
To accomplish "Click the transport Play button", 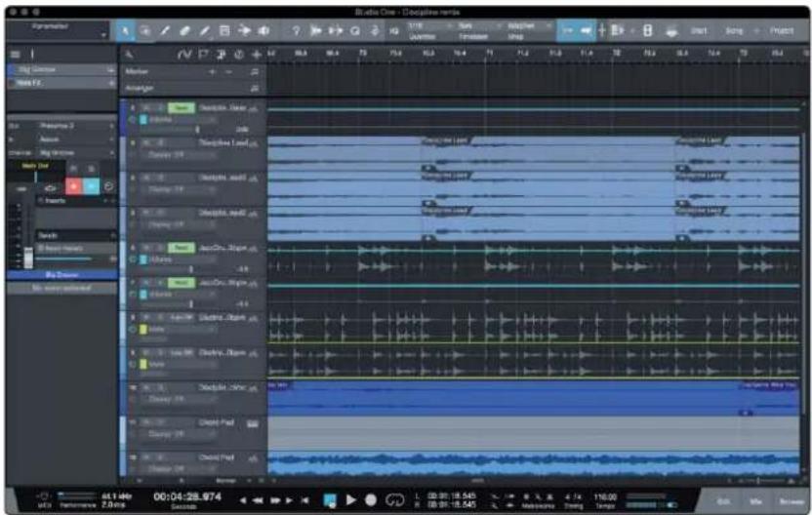I will pyautogui.click(x=350, y=500).
